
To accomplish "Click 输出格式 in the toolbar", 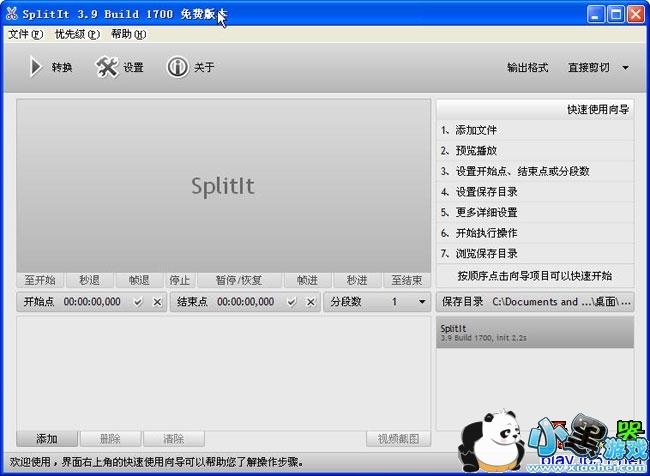I will [x=527, y=68].
